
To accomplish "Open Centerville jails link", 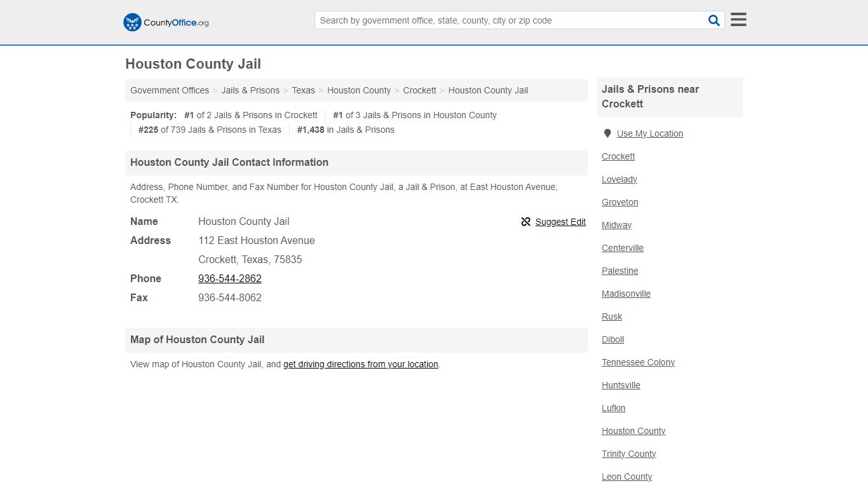I will click(x=623, y=248).
